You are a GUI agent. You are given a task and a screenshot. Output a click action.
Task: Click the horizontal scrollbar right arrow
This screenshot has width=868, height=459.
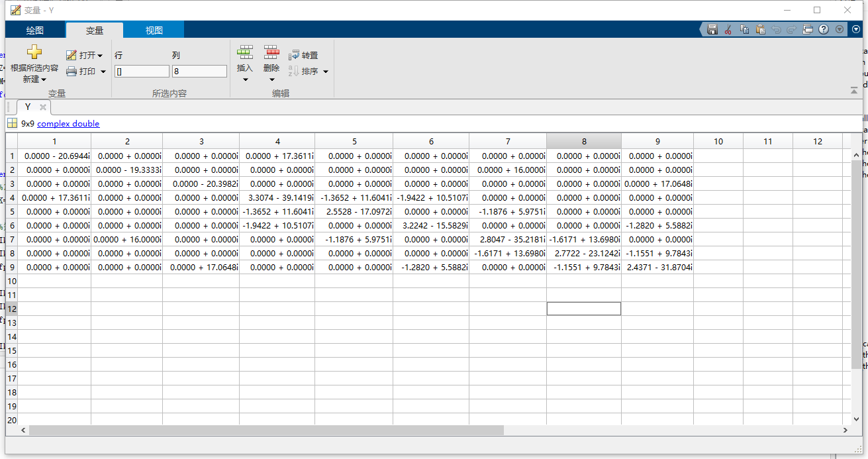pyautogui.click(x=845, y=431)
